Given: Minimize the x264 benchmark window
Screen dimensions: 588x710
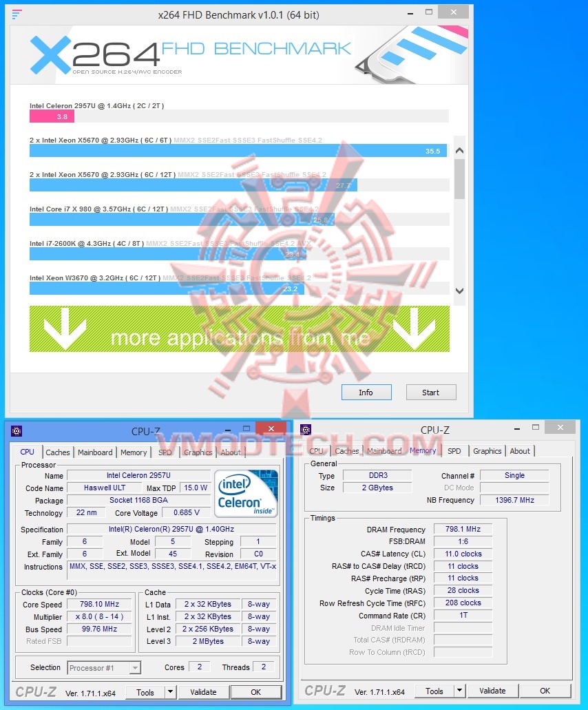Looking at the screenshot, I should click(410, 14).
